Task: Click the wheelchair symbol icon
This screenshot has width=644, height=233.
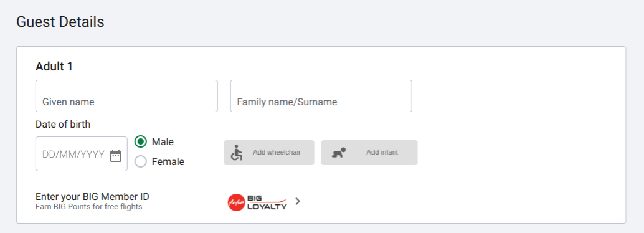Action: [237, 153]
